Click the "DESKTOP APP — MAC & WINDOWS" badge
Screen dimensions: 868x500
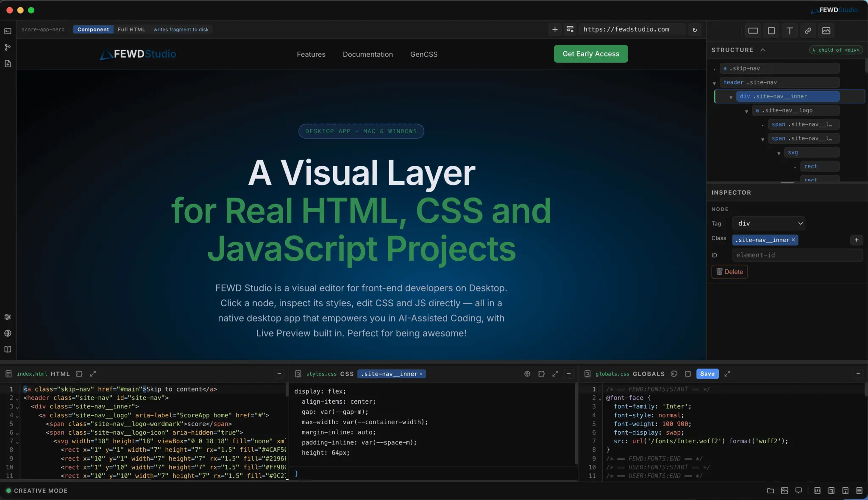point(361,131)
